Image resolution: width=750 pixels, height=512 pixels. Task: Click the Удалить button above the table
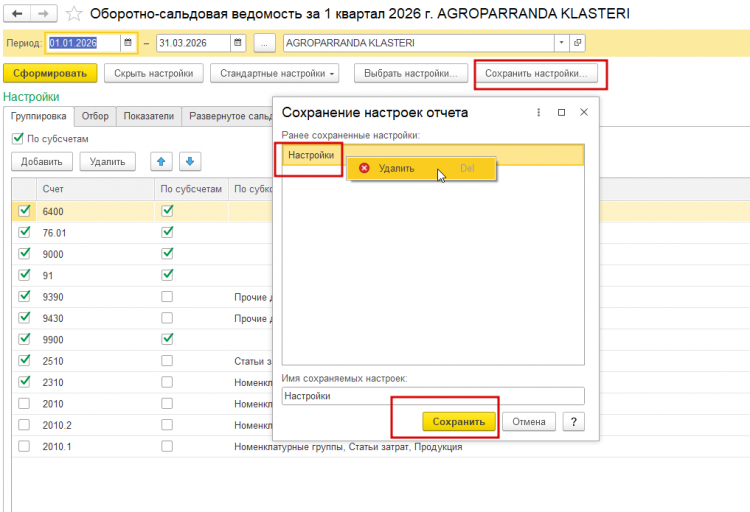pyautogui.click(x=108, y=162)
